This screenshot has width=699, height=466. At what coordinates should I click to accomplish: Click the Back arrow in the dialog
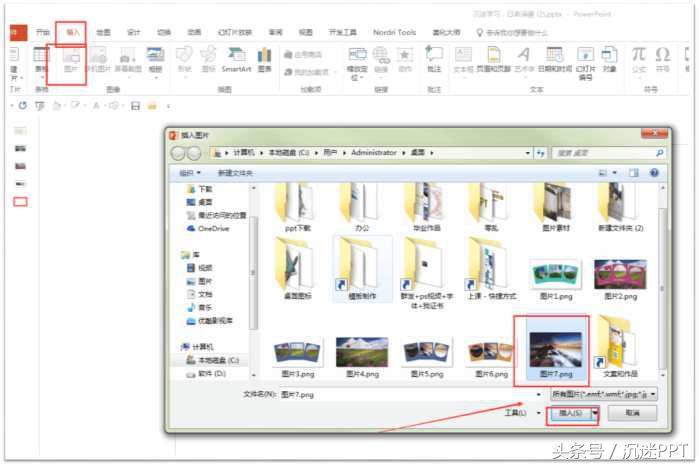click(x=178, y=153)
